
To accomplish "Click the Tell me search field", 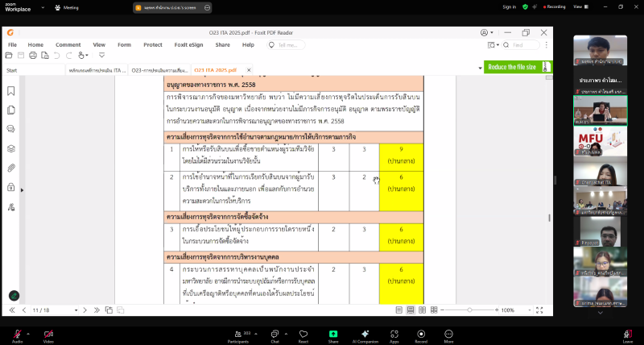I will pos(291,45).
